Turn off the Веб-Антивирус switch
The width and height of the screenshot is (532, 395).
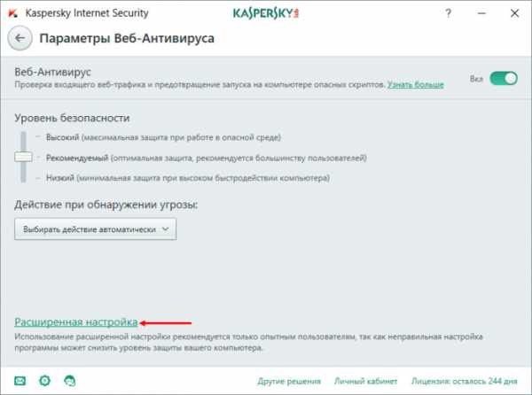pyautogui.click(x=504, y=79)
